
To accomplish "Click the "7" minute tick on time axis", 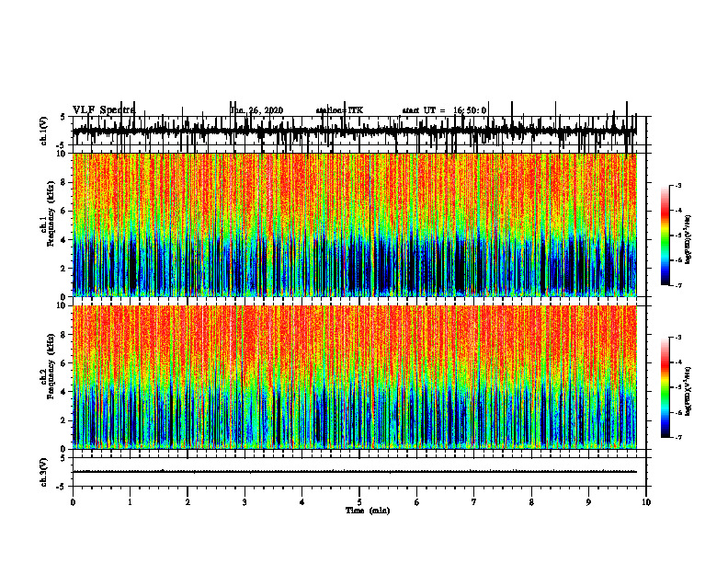I will click(x=474, y=502).
